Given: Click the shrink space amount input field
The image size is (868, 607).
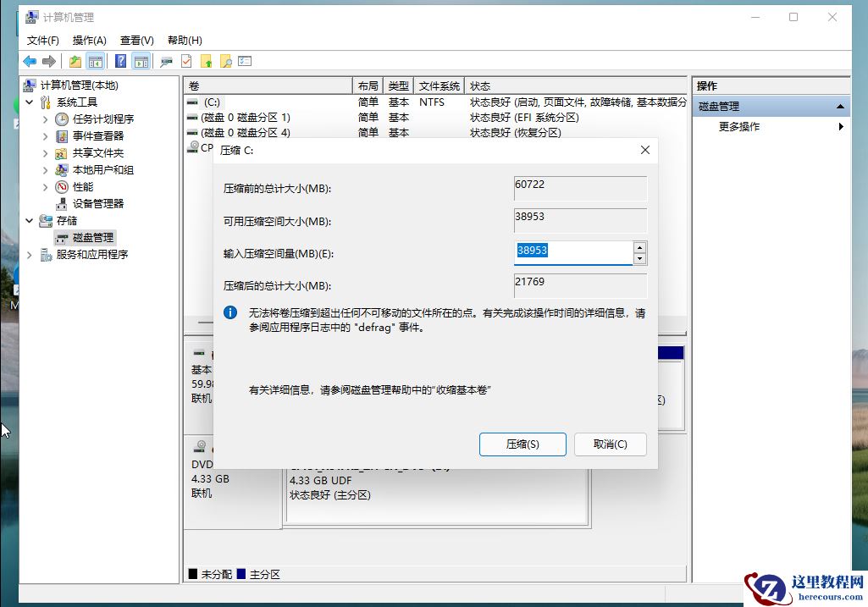Looking at the screenshot, I should tap(576, 251).
